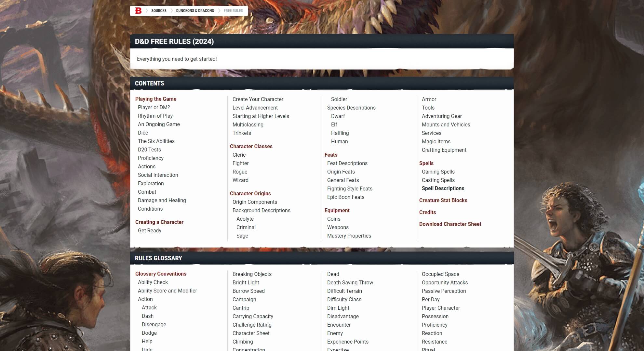This screenshot has width=644, height=351.
Task: Open Origin Feats
Action: pyautogui.click(x=341, y=172)
